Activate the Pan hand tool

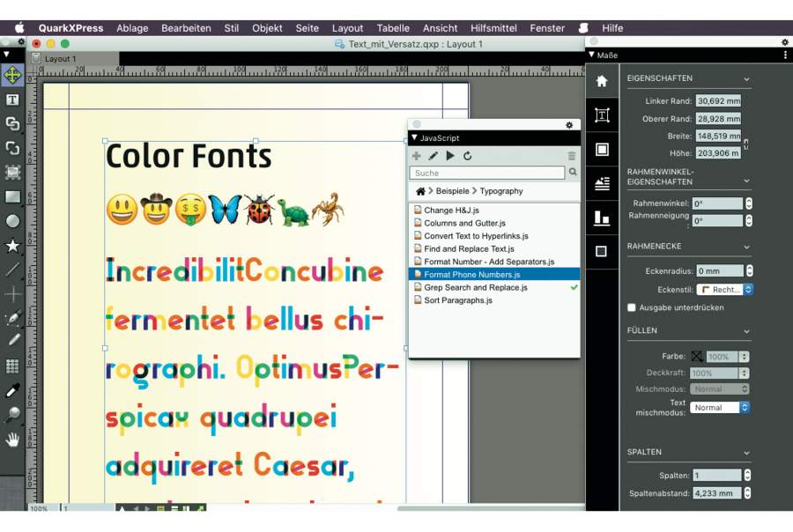point(12,439)
